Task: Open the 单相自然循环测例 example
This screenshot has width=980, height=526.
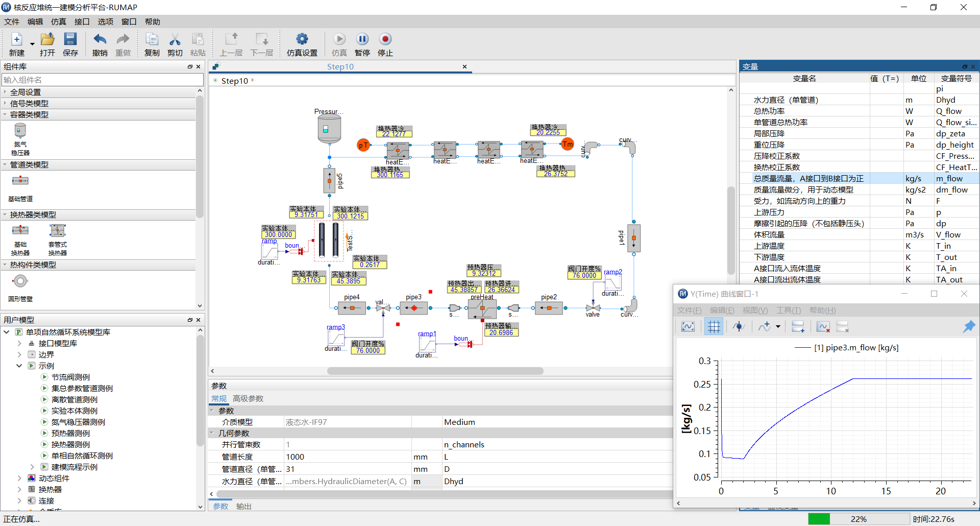Action: click(x=82, y=456)
